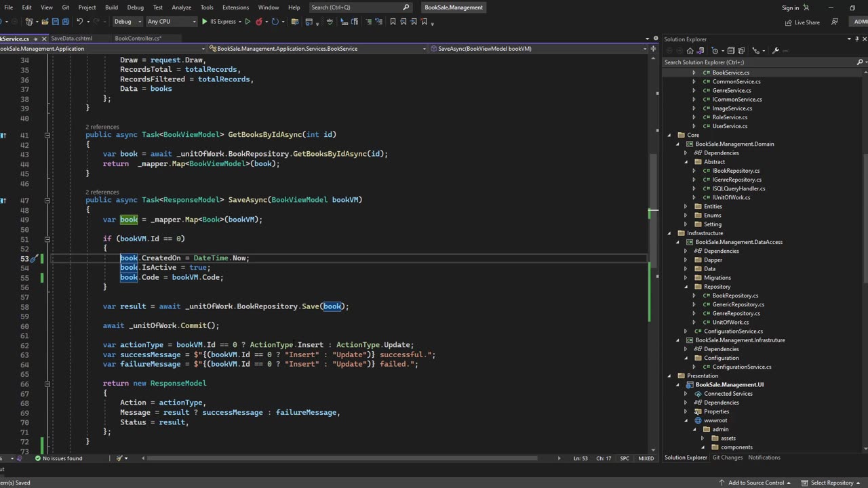
Task: Select IBookRepository.cs in Solution Explorer
Action: 736,171
